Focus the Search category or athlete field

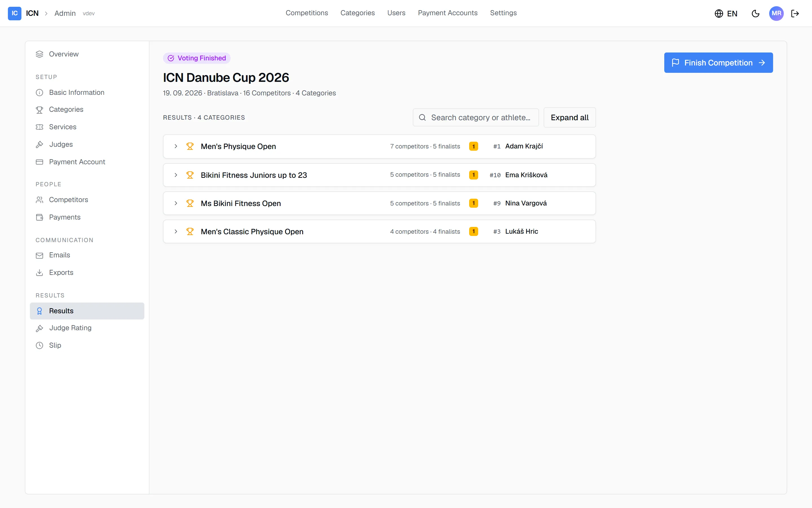(x=475, y=118)
